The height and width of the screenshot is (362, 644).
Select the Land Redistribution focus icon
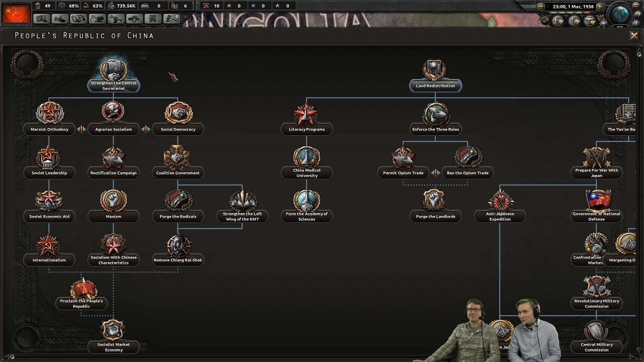[x=434, y=70]
